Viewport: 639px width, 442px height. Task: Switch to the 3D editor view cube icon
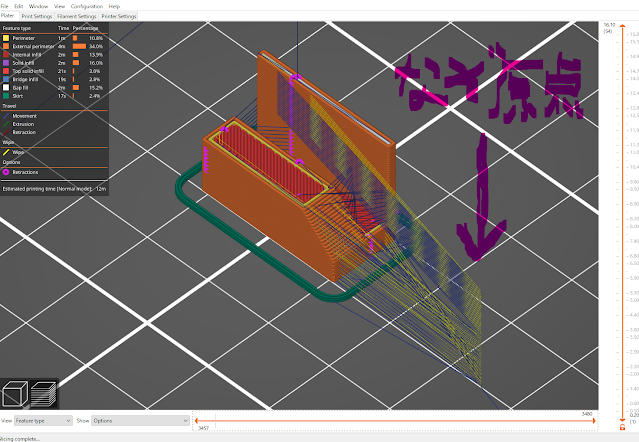click(15, 394)
